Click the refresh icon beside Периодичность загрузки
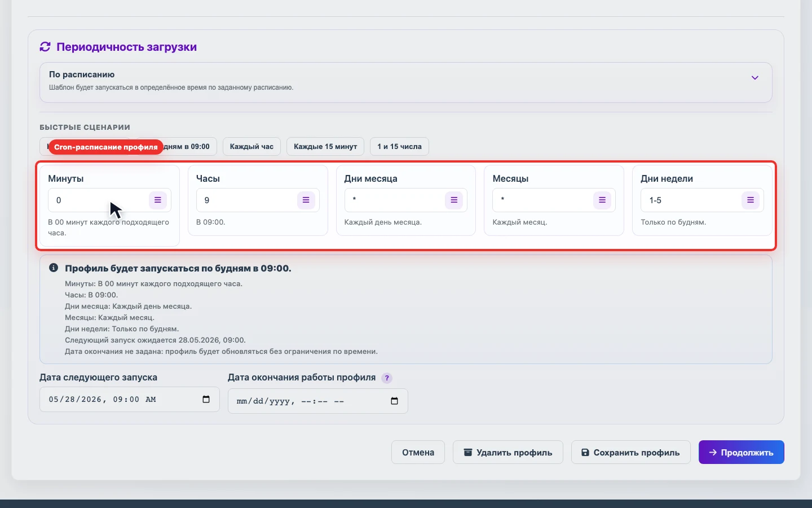The height and width of the screenshot is (508, 812). [45, 47]
